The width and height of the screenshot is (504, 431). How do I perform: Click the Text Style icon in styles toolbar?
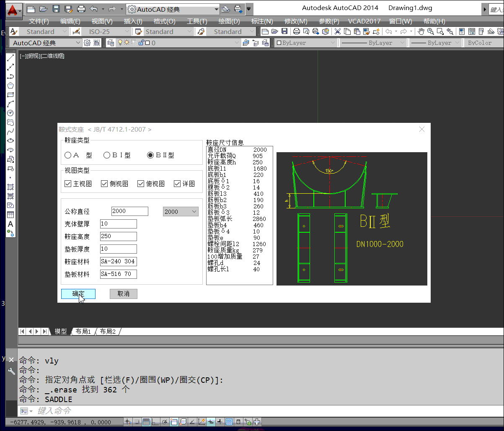(13, 31)
